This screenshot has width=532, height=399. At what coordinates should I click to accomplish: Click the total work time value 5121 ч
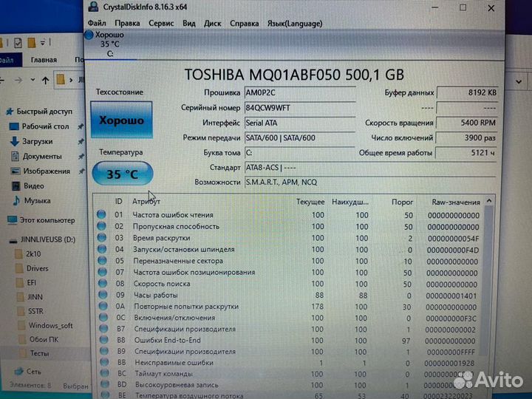[x=465, y=153]
